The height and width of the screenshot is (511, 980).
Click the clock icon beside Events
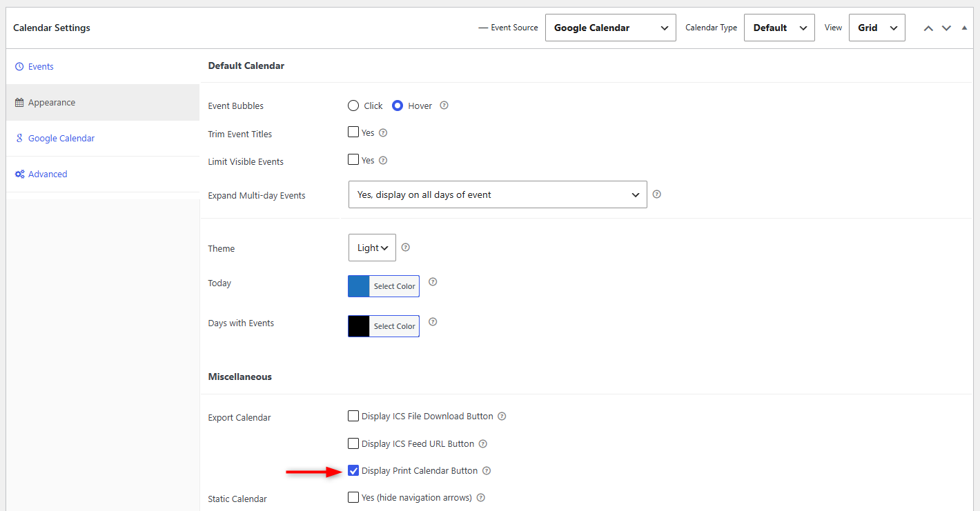19,67
